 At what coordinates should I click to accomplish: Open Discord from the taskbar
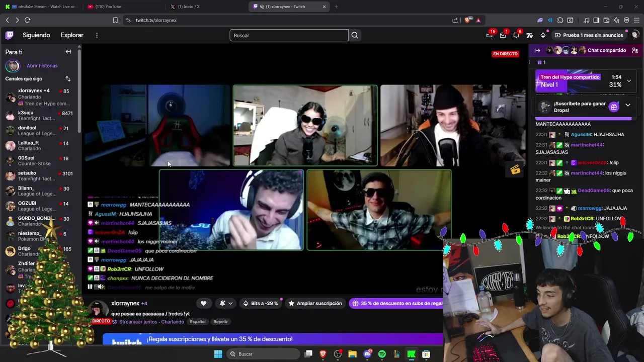367,354
